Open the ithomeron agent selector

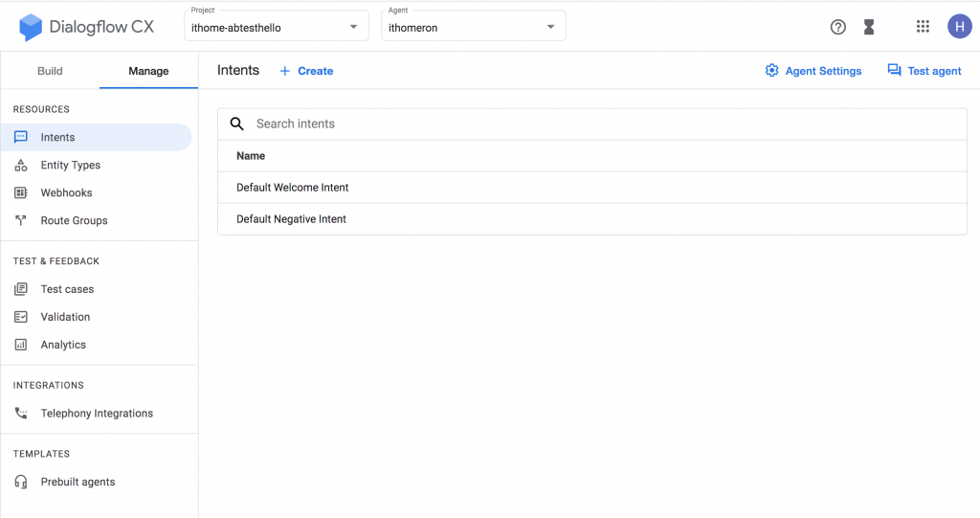474,26
